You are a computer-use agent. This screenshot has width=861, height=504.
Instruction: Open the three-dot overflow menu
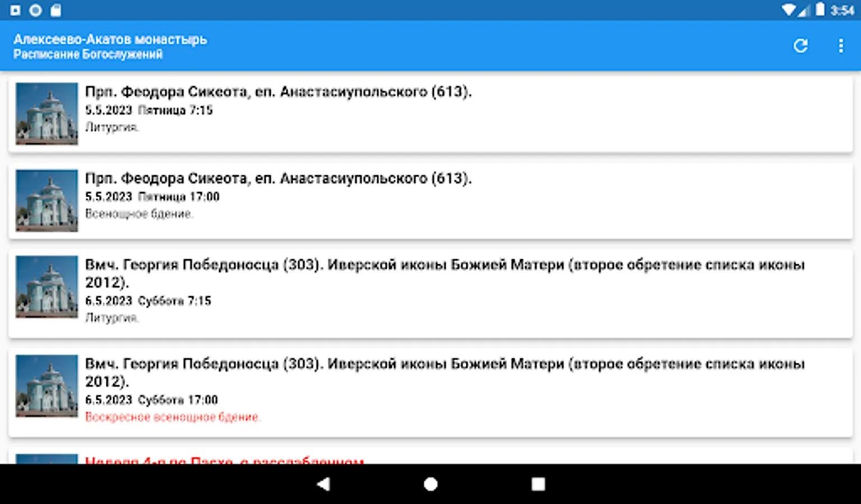coord(841,46)
